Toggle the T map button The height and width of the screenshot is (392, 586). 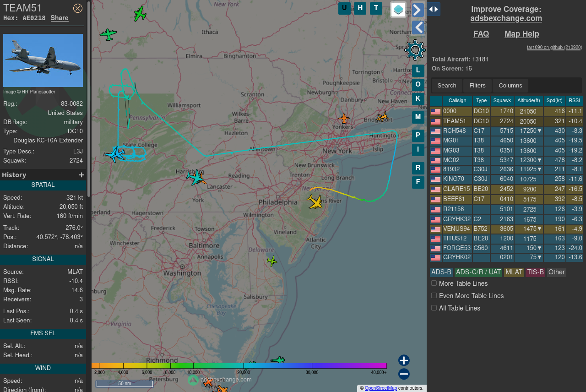(376, 8)
